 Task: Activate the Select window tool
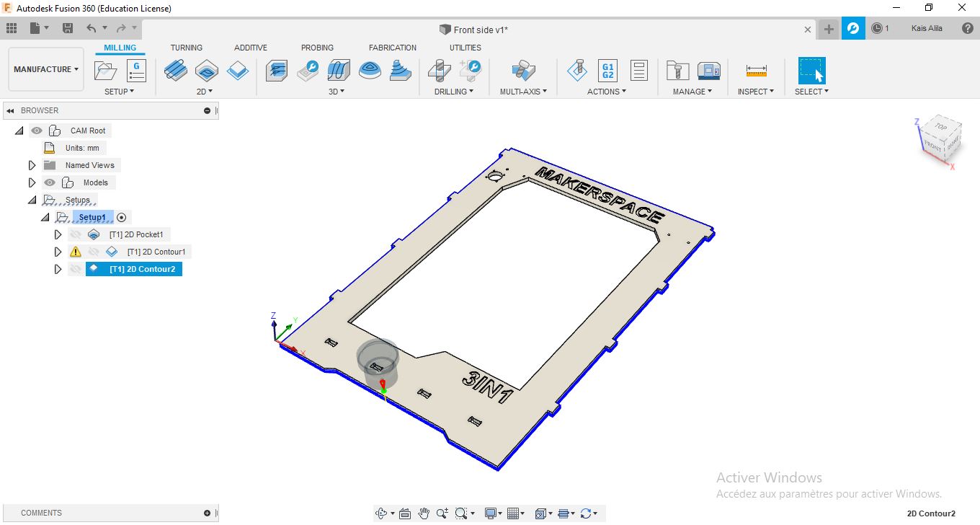pos(811,71)
